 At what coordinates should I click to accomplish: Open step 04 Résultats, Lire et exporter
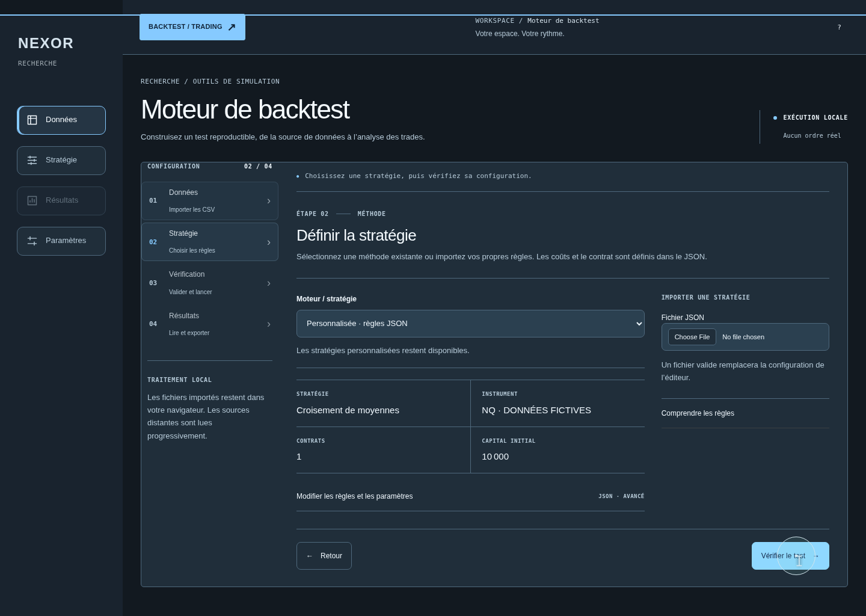click(x=210, y=324)
